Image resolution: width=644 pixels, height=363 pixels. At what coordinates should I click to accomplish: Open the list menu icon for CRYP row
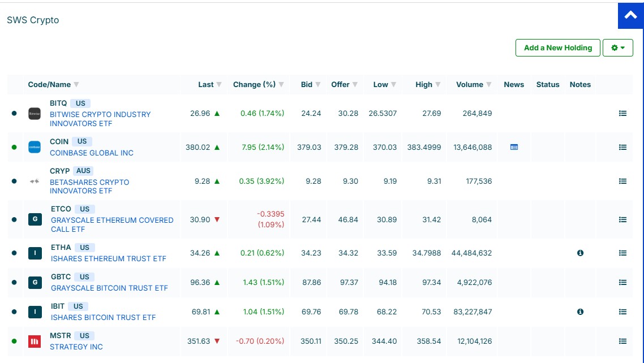(622, 181)
